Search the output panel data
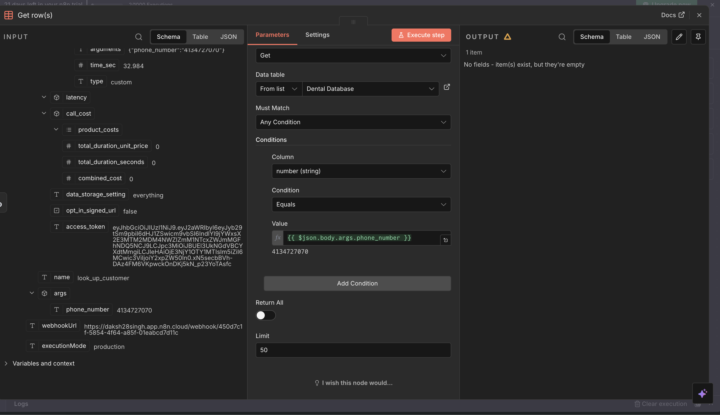Image resolution: width=720 pixels, height=415 pixels. click(562, 37)
